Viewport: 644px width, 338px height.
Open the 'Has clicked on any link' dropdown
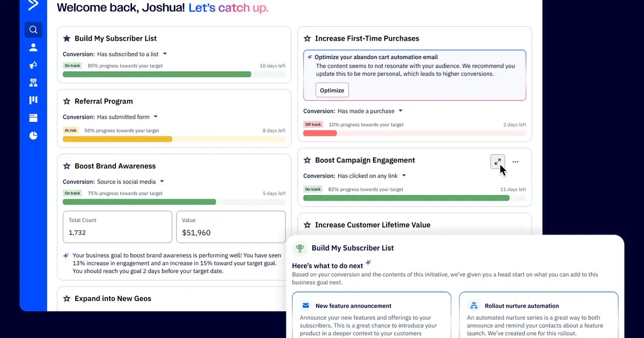click(x=404, y=175)
